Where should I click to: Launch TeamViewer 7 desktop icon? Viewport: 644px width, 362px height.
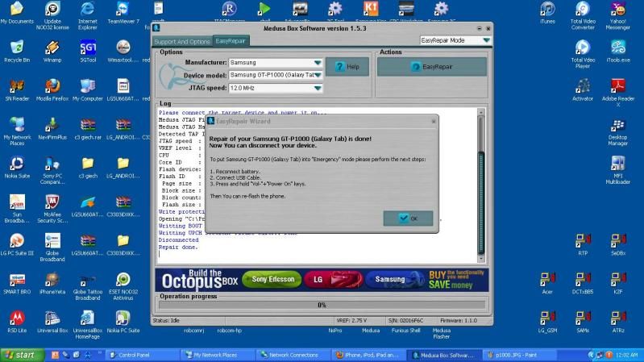click(123, 13)
